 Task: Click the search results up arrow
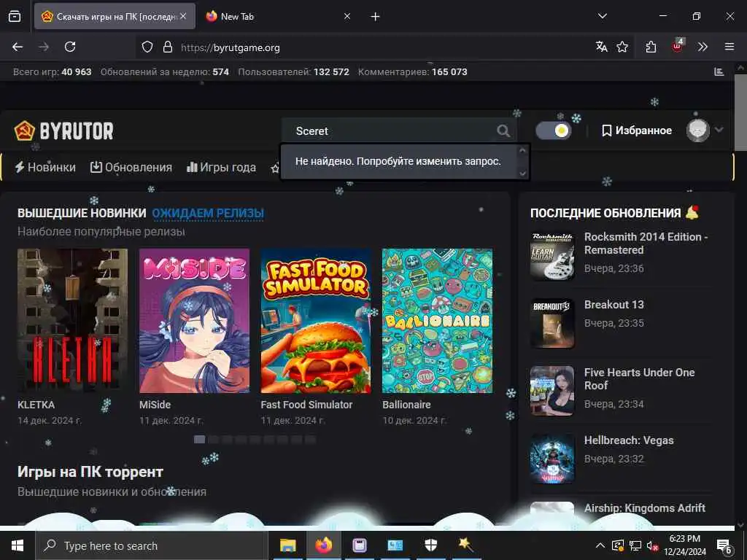tap(522, 150)
